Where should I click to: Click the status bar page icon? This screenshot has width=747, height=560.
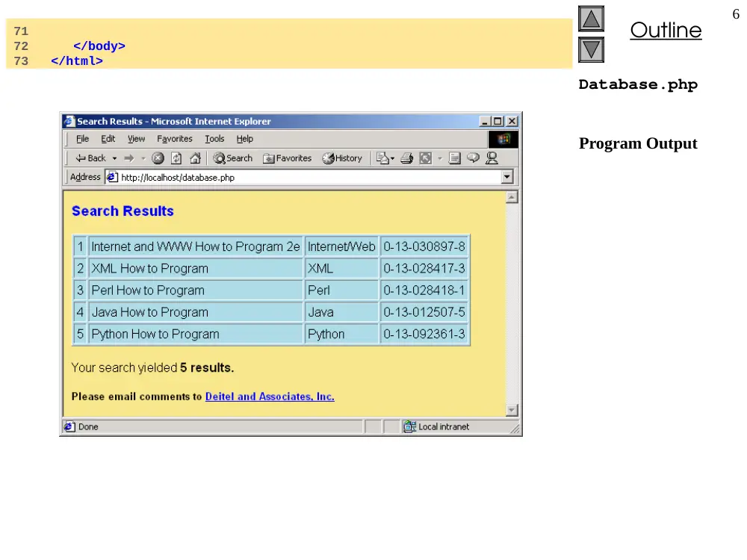point(69,426)
